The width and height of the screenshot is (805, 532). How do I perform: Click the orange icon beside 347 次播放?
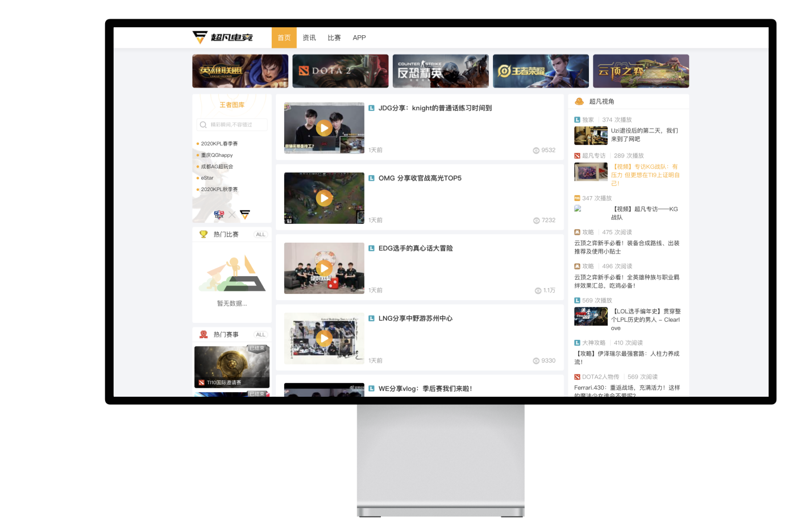pos(577,198)
